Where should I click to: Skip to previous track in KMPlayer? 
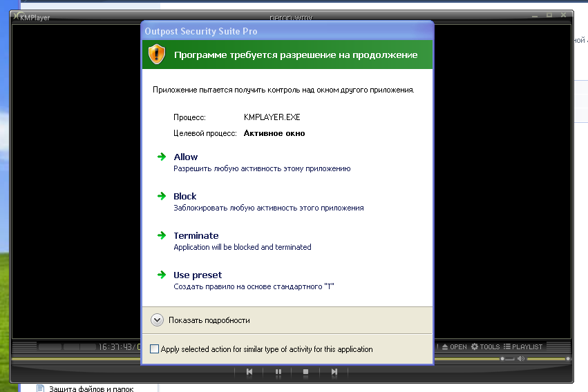(x=249, y=372)
